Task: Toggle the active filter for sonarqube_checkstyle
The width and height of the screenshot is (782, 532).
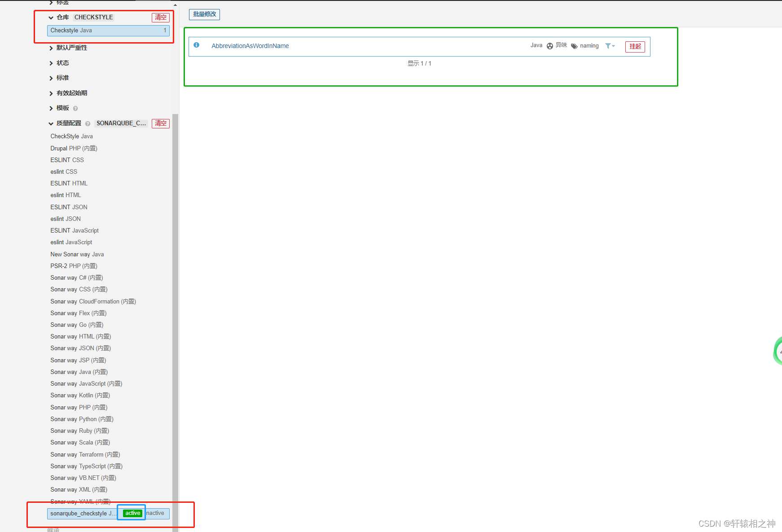Action: coord(132,513)
